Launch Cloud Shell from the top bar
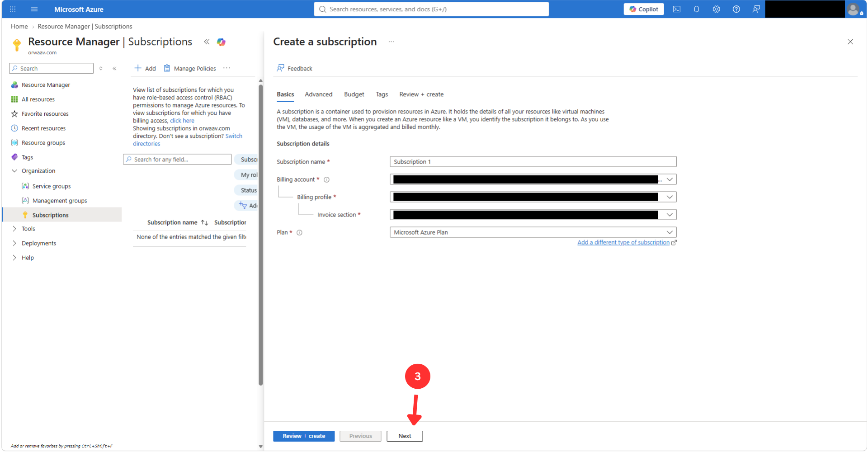Image resolution: width=868 pixels, height=452 pixels. (677, 9)
